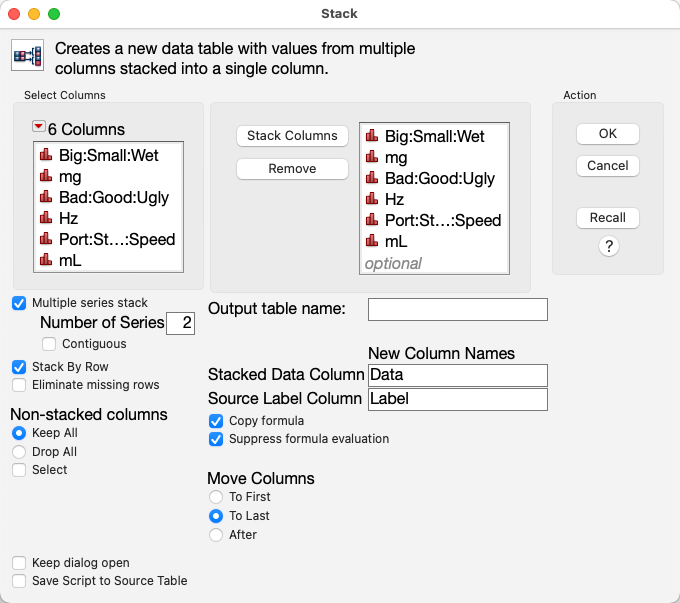The height and width of the screenshot is (603, 680).
Task: Click the Remove button
Action: click(292, 169)
